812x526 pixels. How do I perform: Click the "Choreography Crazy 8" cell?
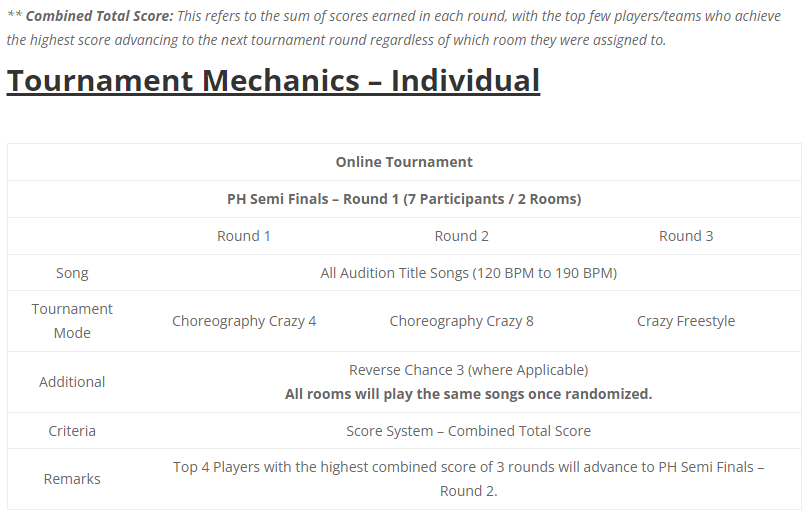462,321
